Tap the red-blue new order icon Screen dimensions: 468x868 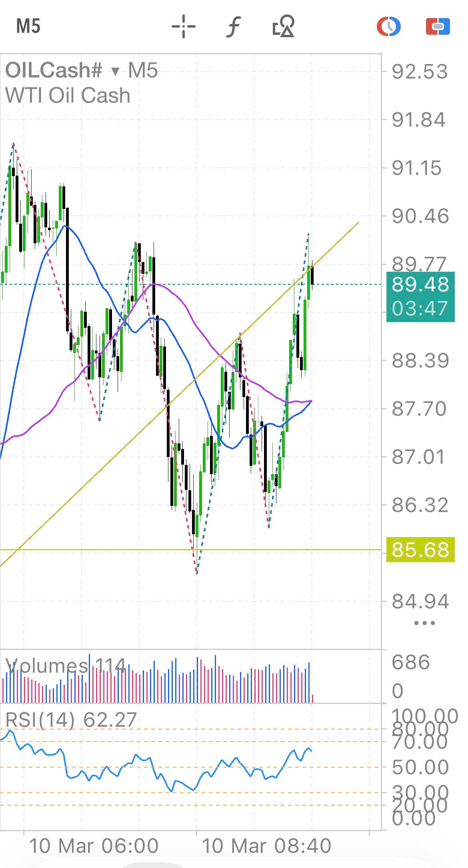438,26
